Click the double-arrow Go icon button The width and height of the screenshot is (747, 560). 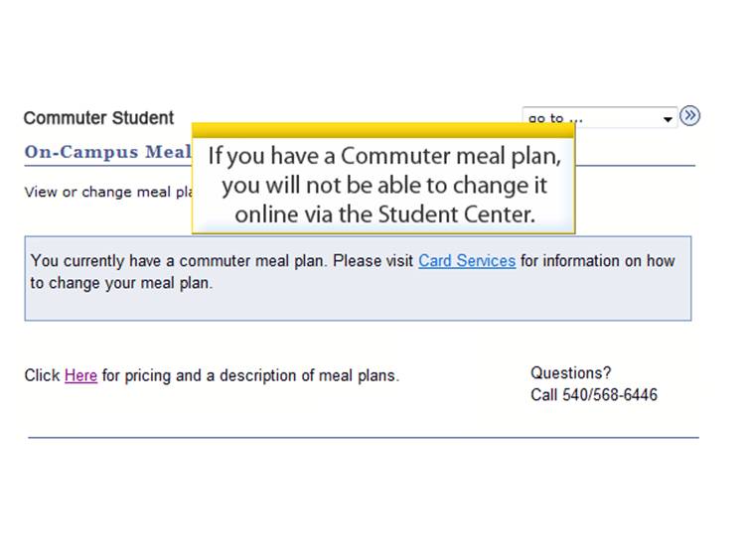[689, 116]
